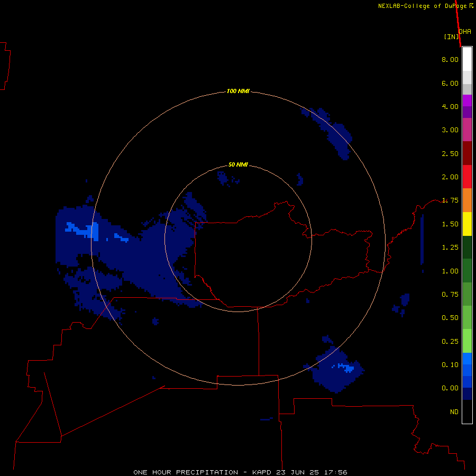476x476 pixels.
Task: Click the magenta swatch beside 4.00 label
Action: 467,100
